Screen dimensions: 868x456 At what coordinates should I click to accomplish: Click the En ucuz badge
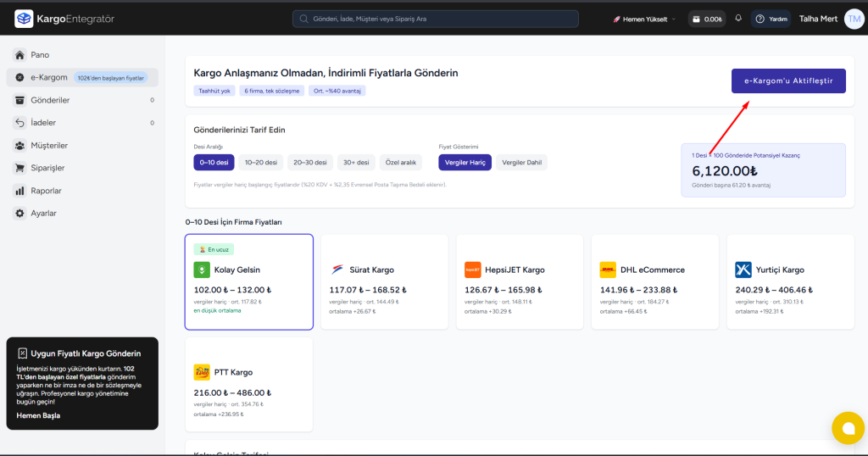tap(214, 249)
